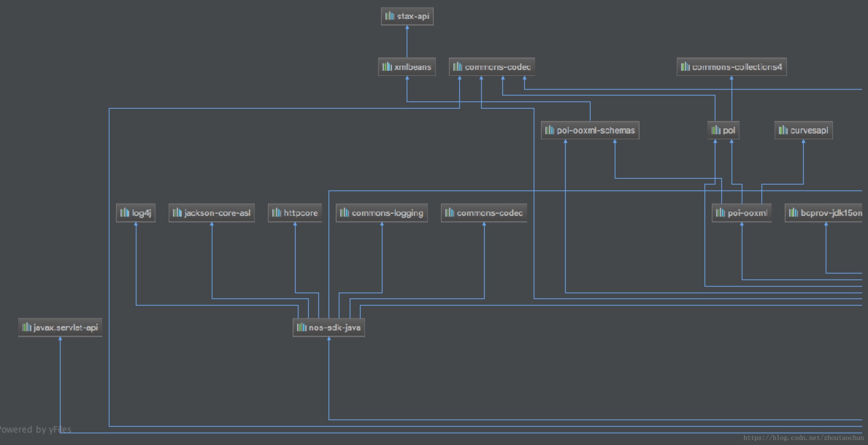
Task: Select the commons-logging node
Action: pyautogui.click(x=381, y=213)
